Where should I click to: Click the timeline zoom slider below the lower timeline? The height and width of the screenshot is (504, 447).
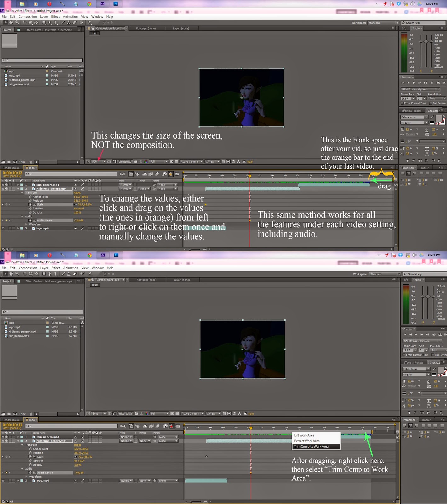[x=195, y=501]
